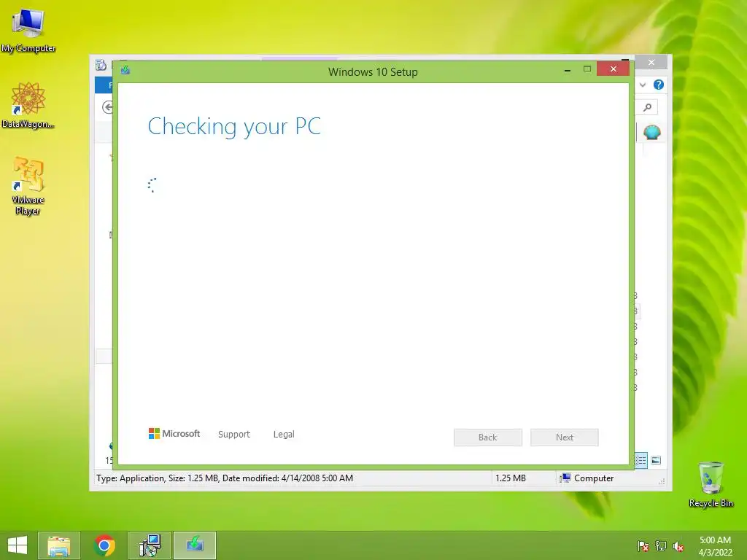The width and height of the screenshot is (747, 560).
Task: Close the Windows 10 Setup window
Action: coord(613,69)
